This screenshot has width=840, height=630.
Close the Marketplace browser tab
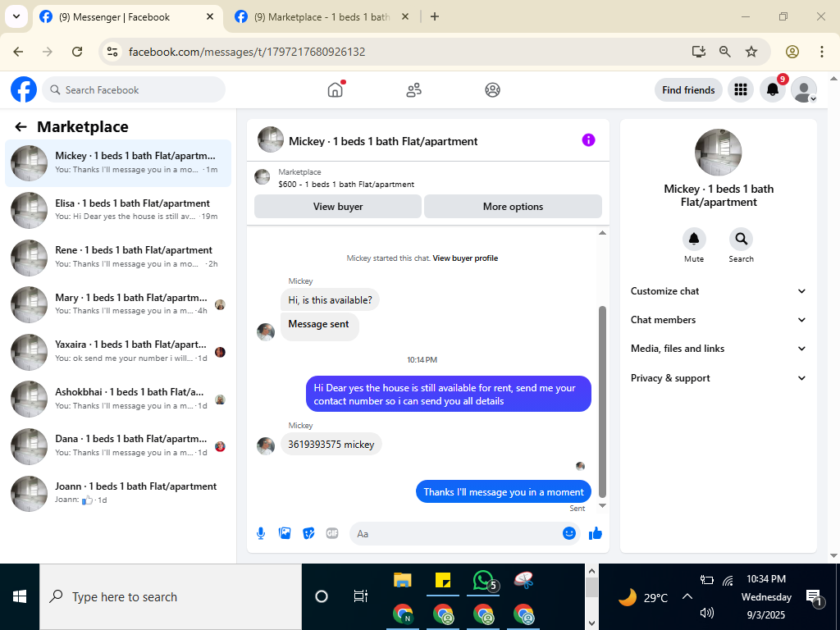405,17
